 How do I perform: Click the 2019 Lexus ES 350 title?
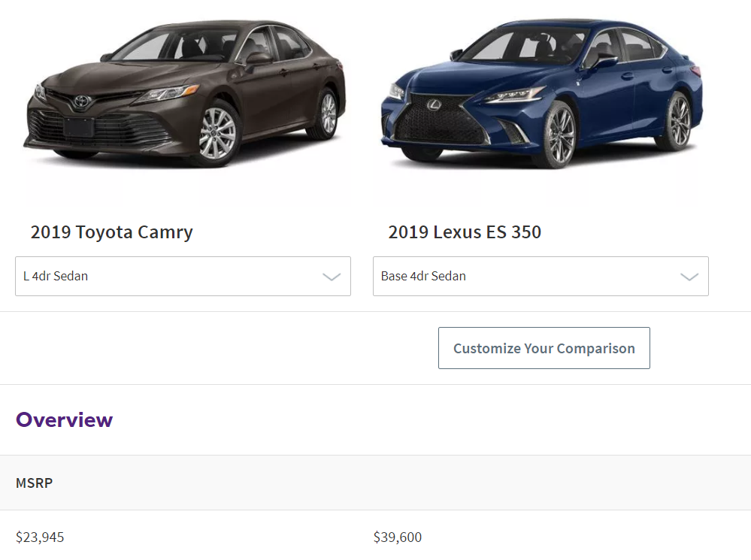click(465, 232)
